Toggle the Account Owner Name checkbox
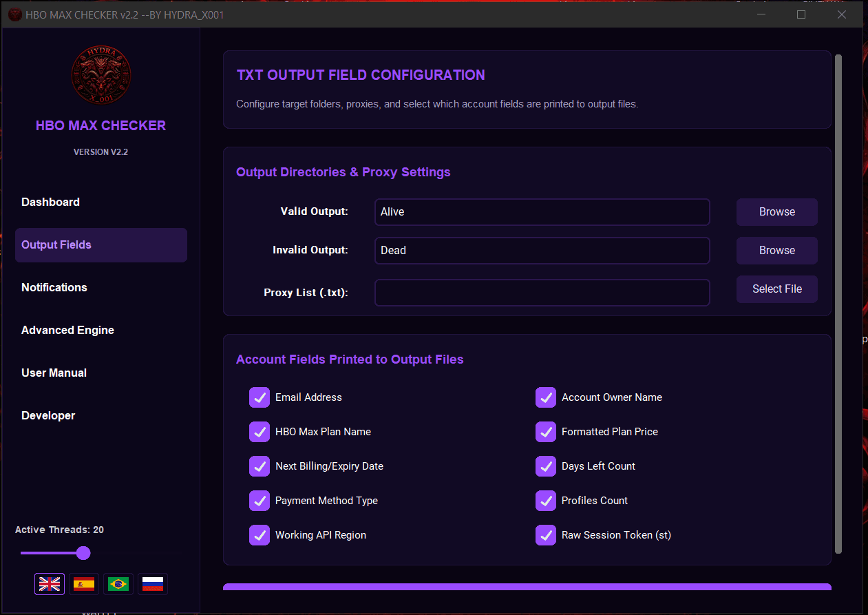 click(546, 397)
